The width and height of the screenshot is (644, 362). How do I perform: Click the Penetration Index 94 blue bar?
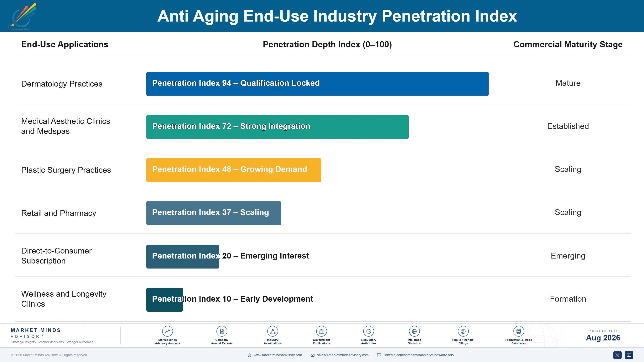[x=318, y=84]
